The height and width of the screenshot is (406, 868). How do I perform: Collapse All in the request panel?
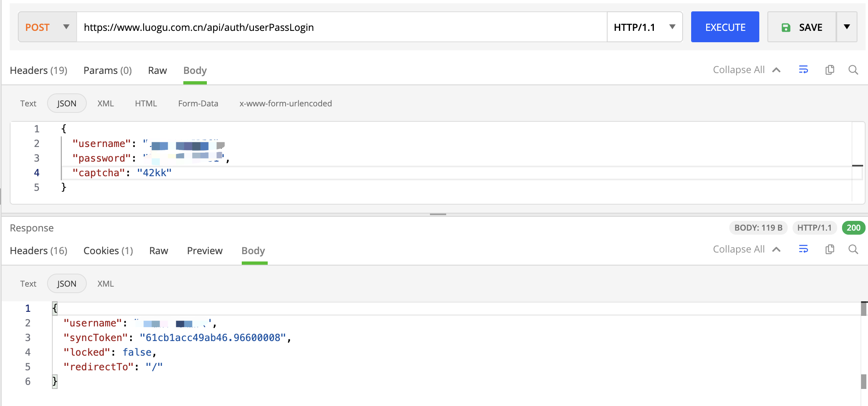point(747,70)
